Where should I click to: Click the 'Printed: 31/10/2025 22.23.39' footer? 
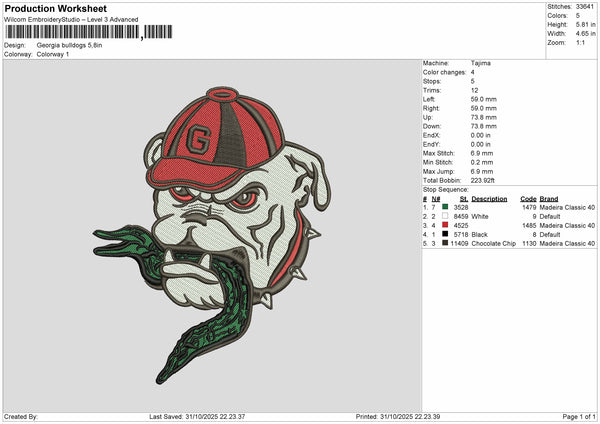[x=398, y=417]
